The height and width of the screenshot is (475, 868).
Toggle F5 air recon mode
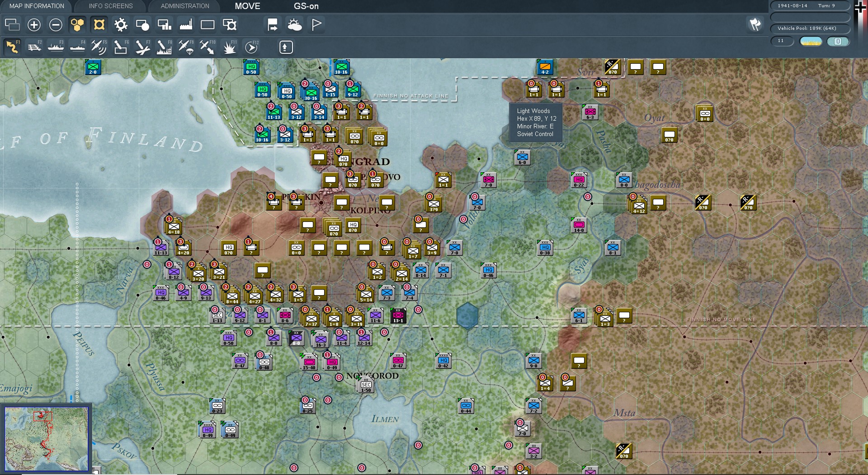pos(99,47)
